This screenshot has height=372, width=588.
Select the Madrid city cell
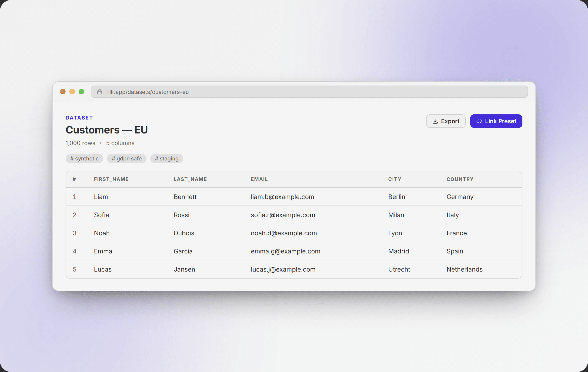pos(399,251)
